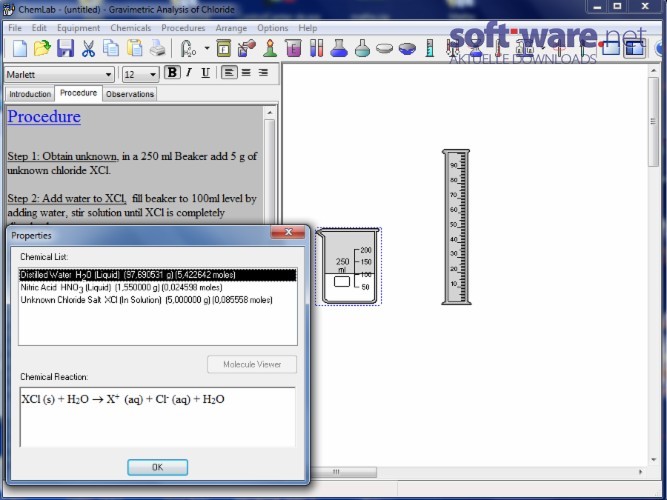The width and height of the screenshot is (667, 500).
Task: Add a graduated cylinder from the toolbar
Action: 430,48
